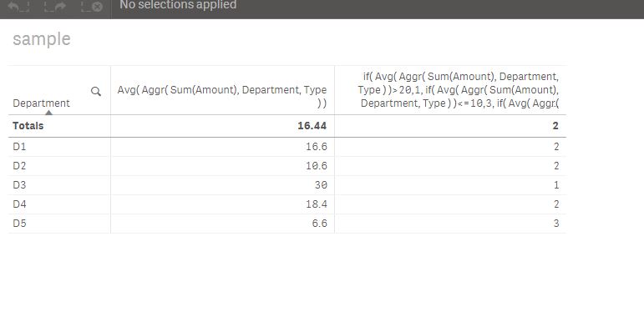The height and width of the screenshot is (312, 644).
Task: Click the step back selection icon
Action: pyautogui.click(x=18, y=7)
